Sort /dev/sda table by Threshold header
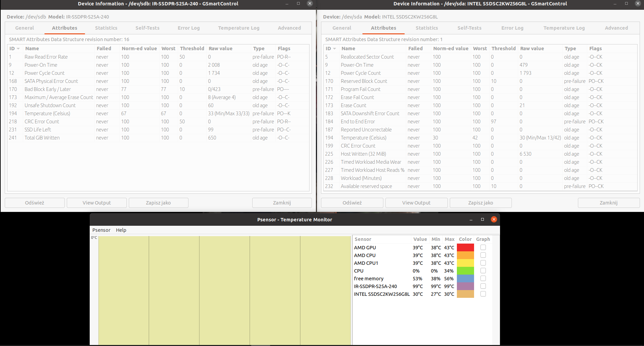The width and height of the screenshot is (644, 346). (x=504, y=49)
